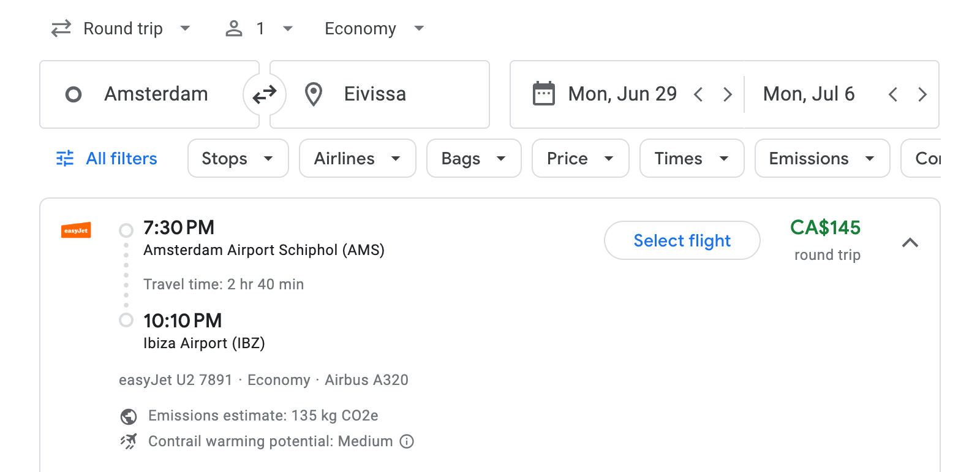
Task: Click the swap origin and destination icon
Action: (263, 94)
